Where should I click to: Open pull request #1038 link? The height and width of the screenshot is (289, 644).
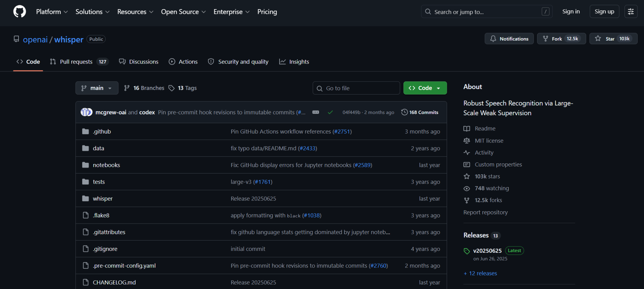tap(312, 215)
